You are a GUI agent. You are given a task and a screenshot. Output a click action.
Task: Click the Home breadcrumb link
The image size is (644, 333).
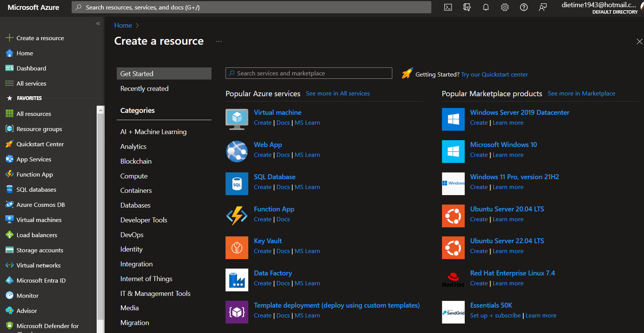coord(123,25)
